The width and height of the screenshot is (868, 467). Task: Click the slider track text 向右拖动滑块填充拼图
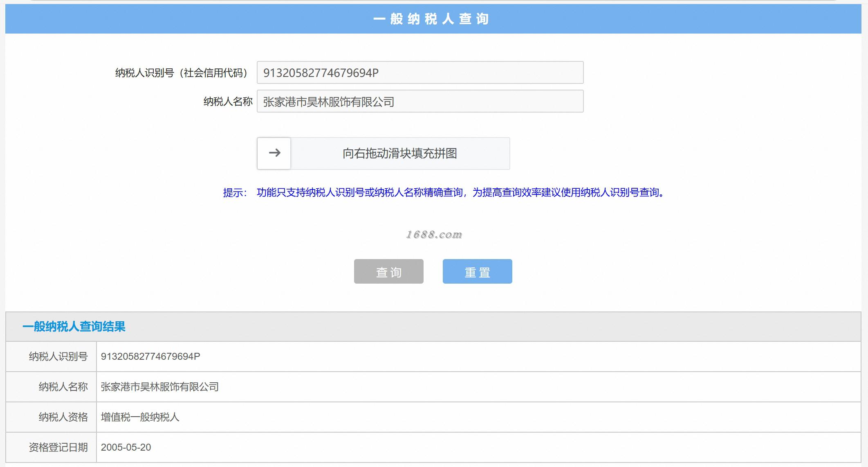(399, 153)
